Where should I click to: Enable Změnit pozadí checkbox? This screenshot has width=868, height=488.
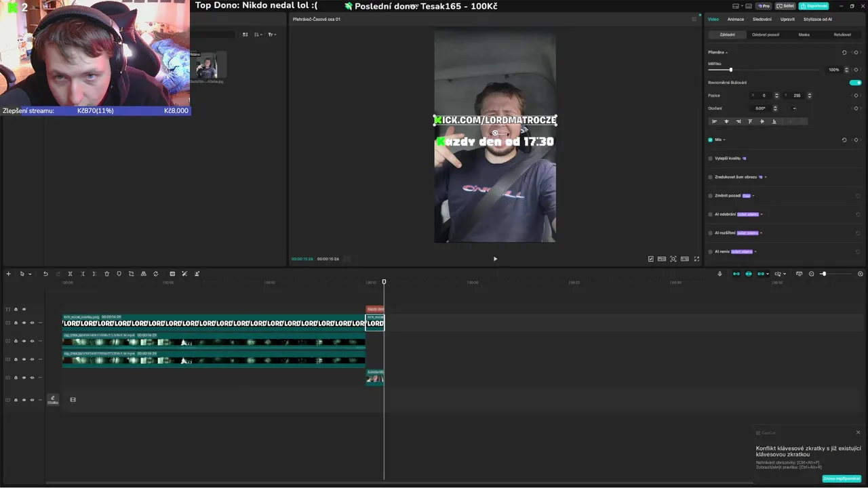point(711,196)
